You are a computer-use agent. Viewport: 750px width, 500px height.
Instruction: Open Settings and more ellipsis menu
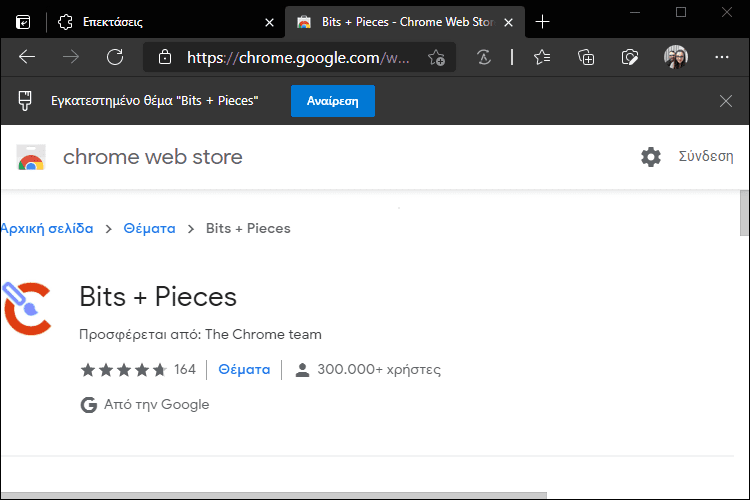point(721,57)
